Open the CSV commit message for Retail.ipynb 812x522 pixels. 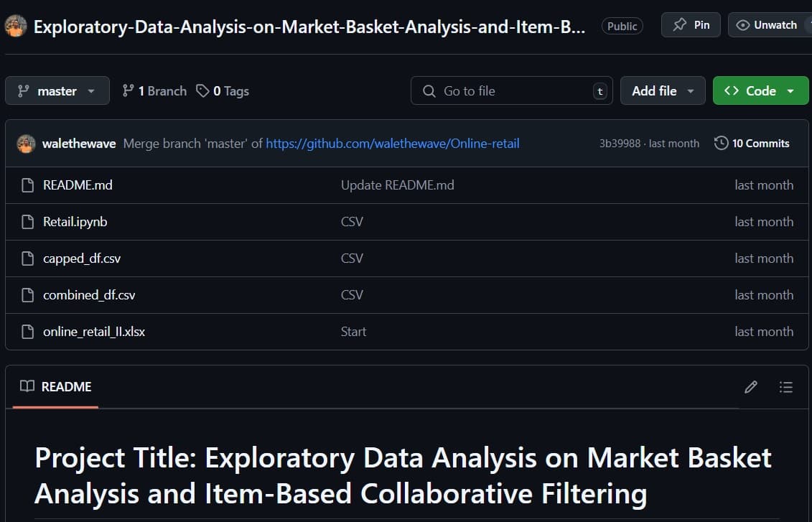click(x=352, y=222)
